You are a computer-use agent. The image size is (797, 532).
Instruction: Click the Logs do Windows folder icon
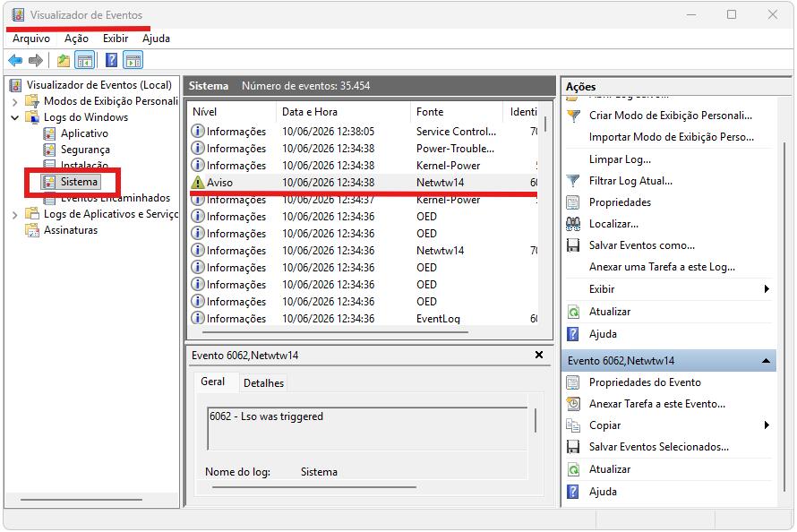[32, 117]
